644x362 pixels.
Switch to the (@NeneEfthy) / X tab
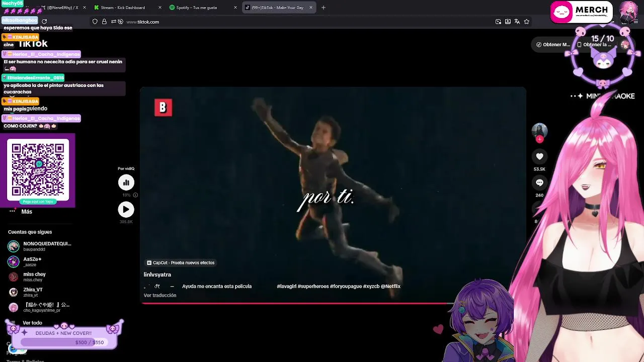coord(63,8)
